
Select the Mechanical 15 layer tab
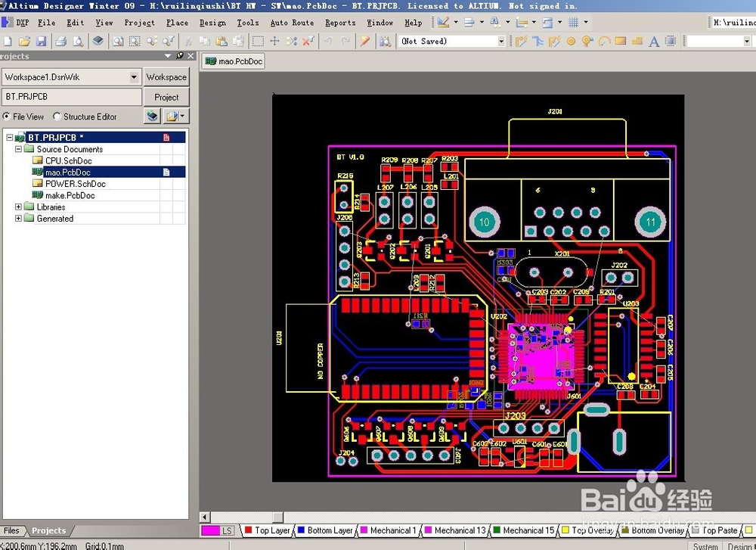click(524, 530)
